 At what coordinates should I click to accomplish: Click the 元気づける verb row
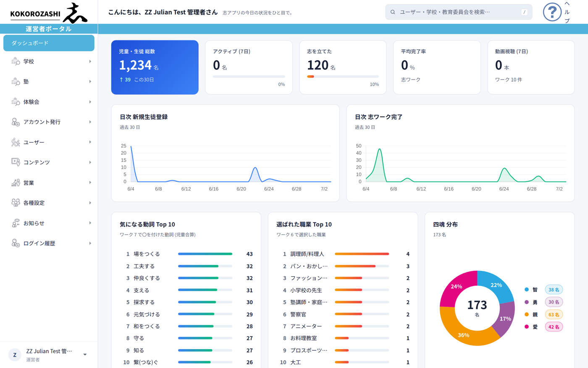point(186,314)
